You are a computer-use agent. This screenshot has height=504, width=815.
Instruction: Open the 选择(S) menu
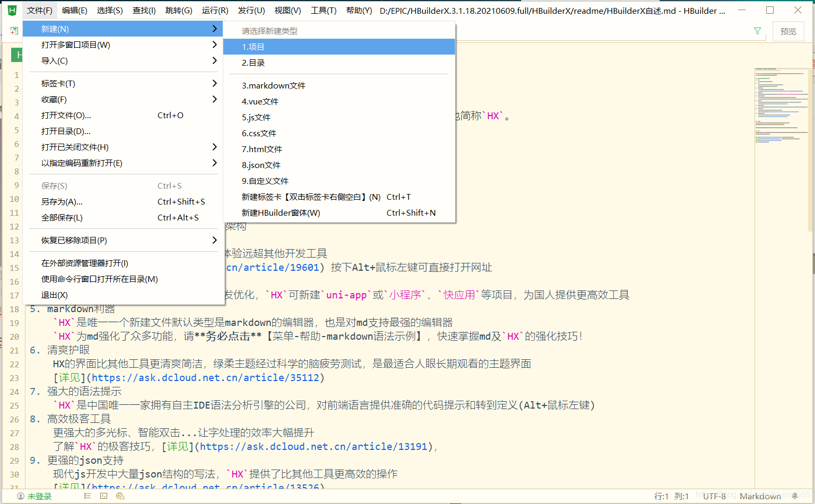point(110,10)
